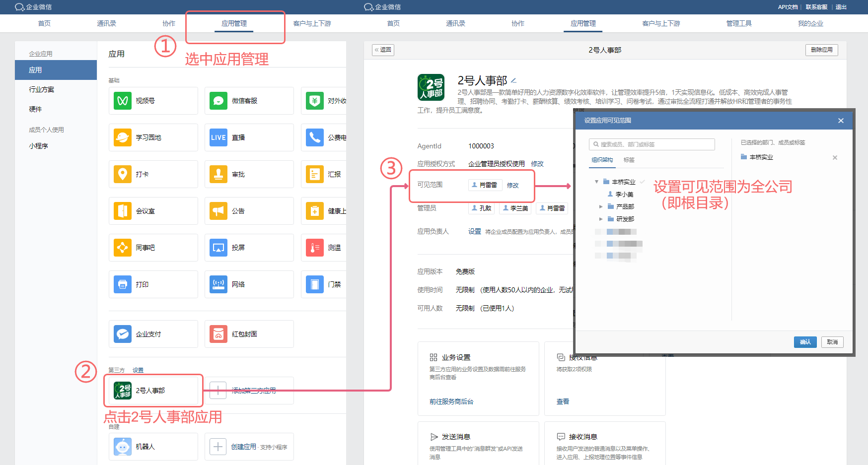Open the 微信客服 app icon

click(x=218, y=101)
